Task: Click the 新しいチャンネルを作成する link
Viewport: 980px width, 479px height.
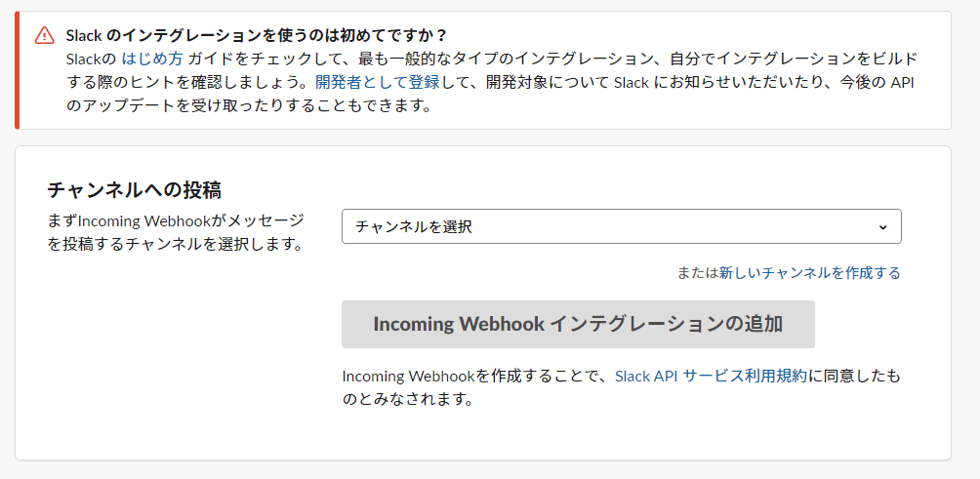Action: pos(809,273)
